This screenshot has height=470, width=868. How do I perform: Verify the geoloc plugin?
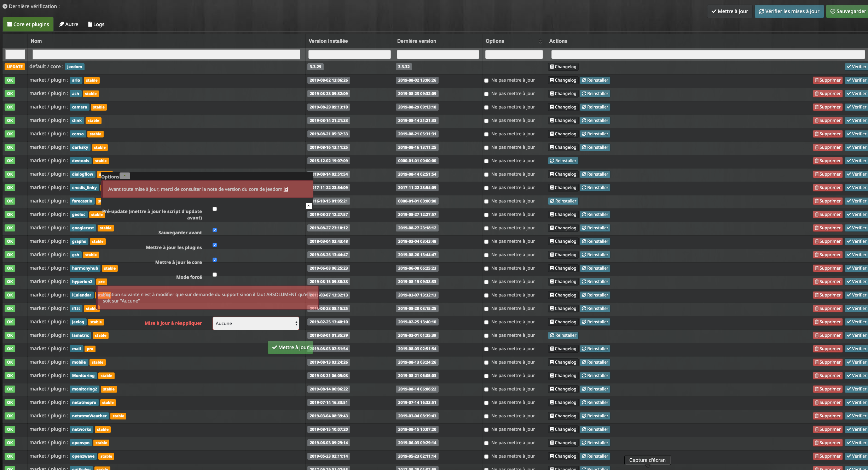(856, 215)
